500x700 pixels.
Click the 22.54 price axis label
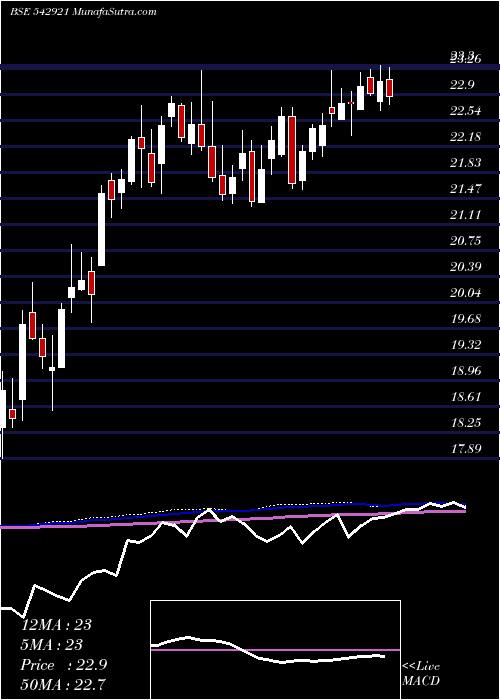466,111
